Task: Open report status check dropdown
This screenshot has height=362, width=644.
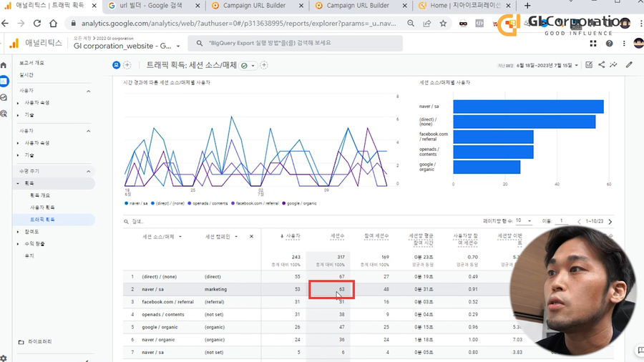Action: (248, 66)
